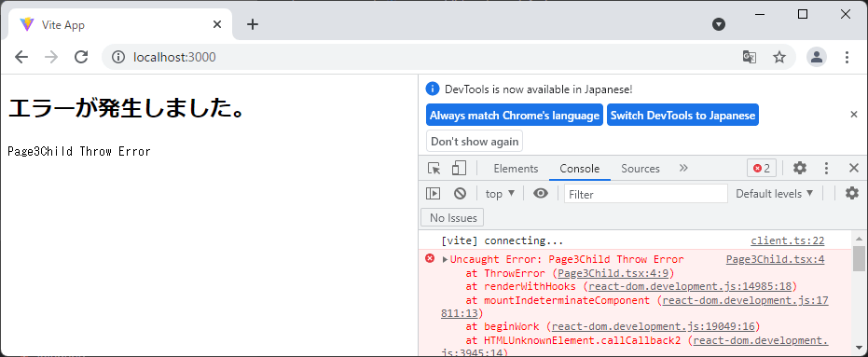Image resolution: width=868 pixels, height=357 pixels.
Task: Click the red error icon in console
Action: (430, 258)
